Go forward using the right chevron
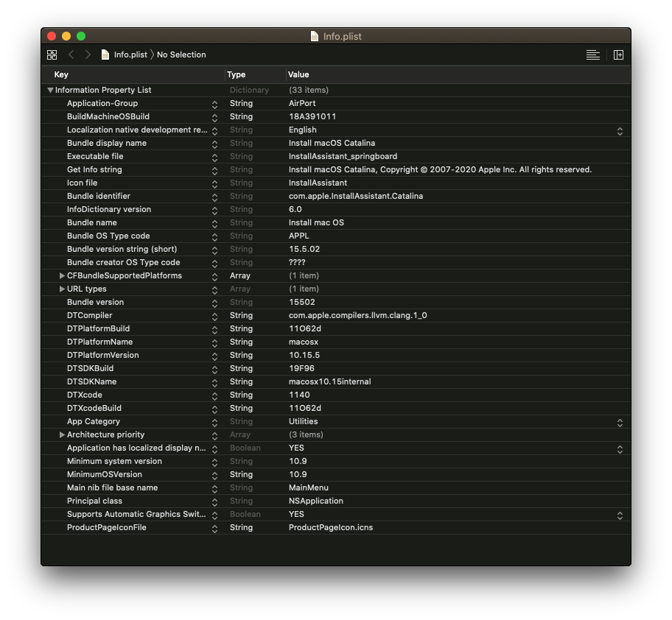672x620 pixels. point(88,54)
